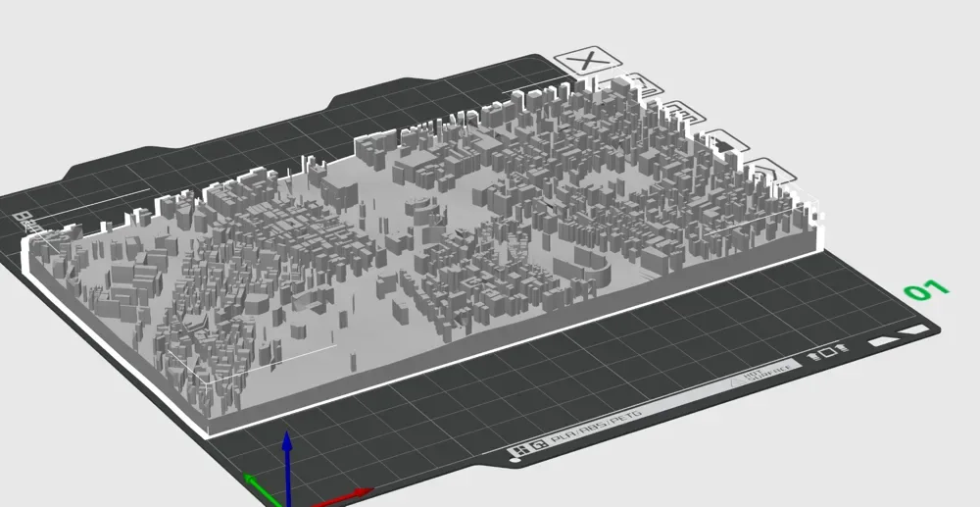Remove the plate using the X icon

click(587, 61)
